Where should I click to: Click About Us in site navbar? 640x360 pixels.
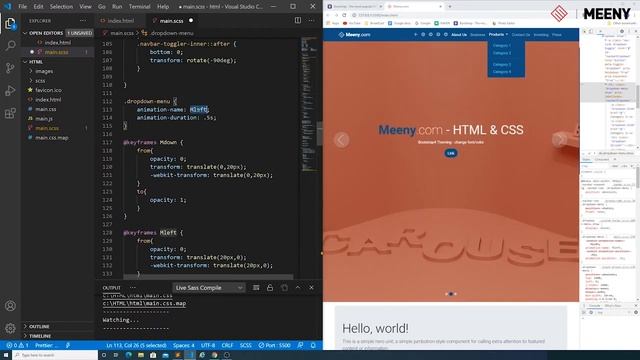[459, 35]
